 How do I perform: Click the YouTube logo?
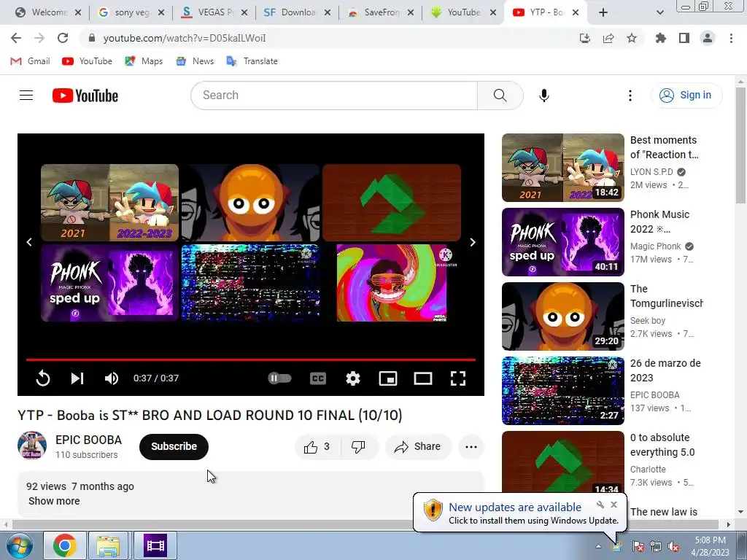(85, 96)
